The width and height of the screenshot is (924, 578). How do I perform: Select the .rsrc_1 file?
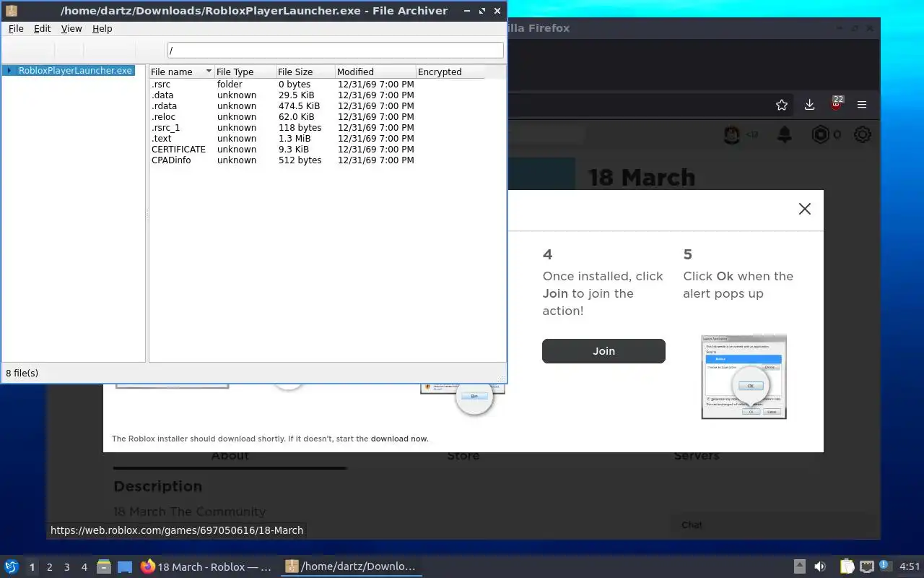tap(316, 128)
